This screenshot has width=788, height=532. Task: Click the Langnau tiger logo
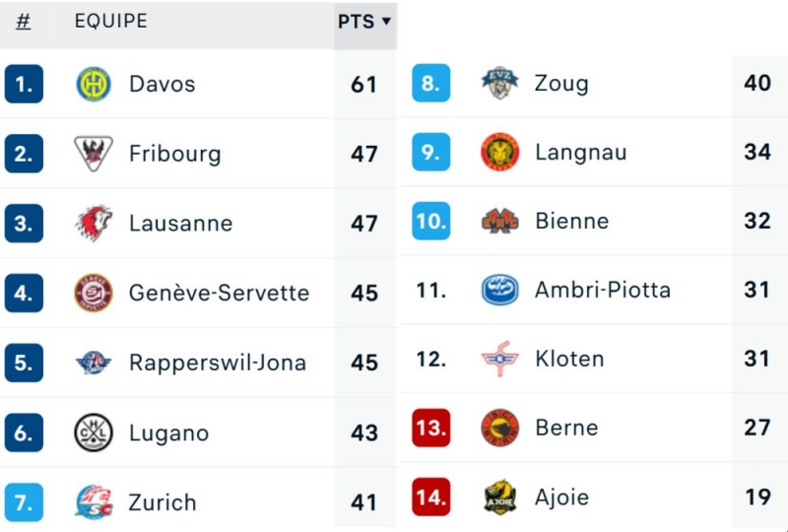(499, 153)
